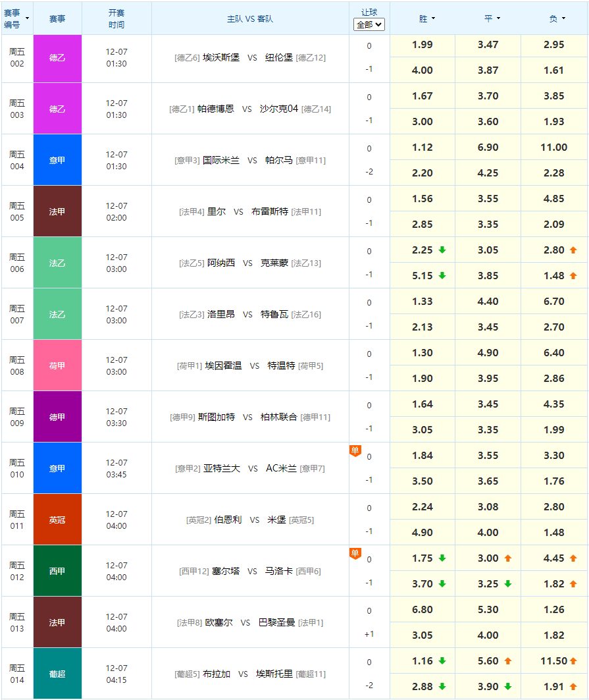The width and height of the screenshot is (589, 700).
Task: Select win odds 1.99 for 埃沃斯堡
Action: click(x=423, y=45)
